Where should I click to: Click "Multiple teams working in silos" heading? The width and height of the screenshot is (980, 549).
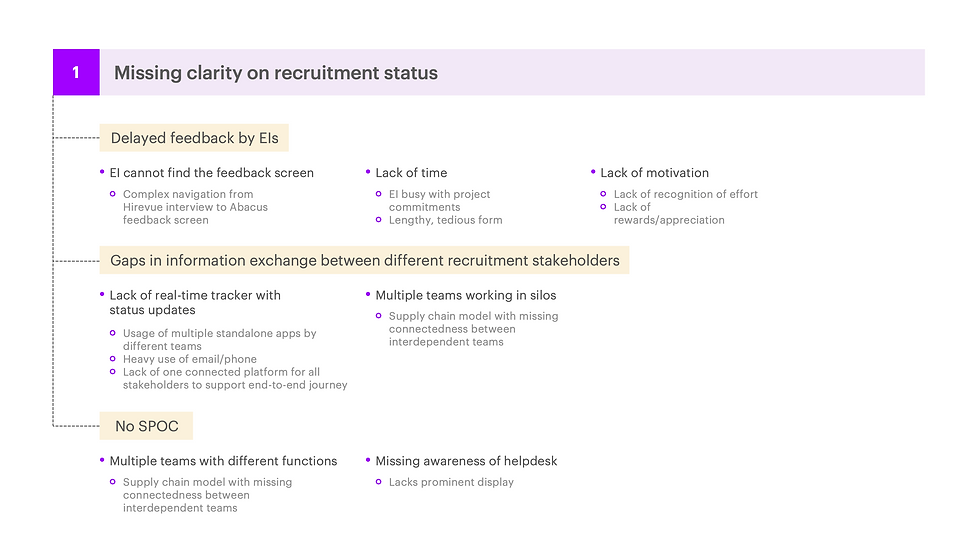point(465,295)
